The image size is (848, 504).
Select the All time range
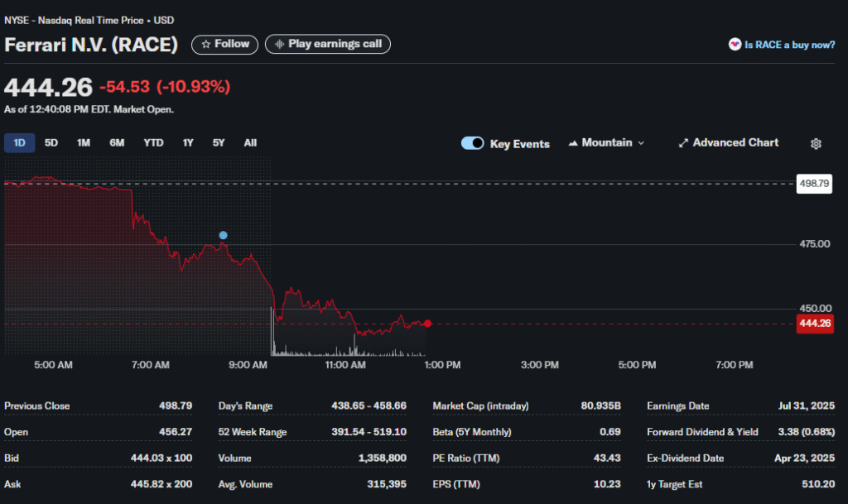pos(250,142)
